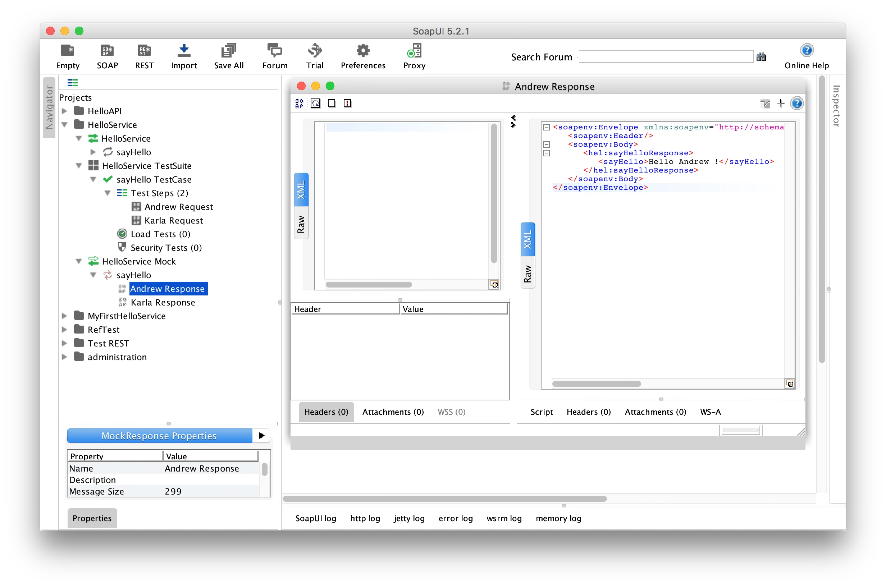Toggle MockResponse Properties panel arrow button

(x=261, y=435)
